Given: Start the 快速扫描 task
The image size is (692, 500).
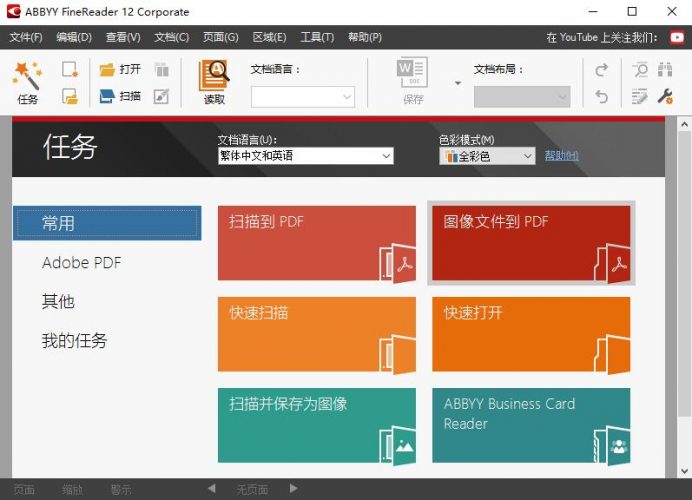Looking at the screenshot, I should point(317,334).
